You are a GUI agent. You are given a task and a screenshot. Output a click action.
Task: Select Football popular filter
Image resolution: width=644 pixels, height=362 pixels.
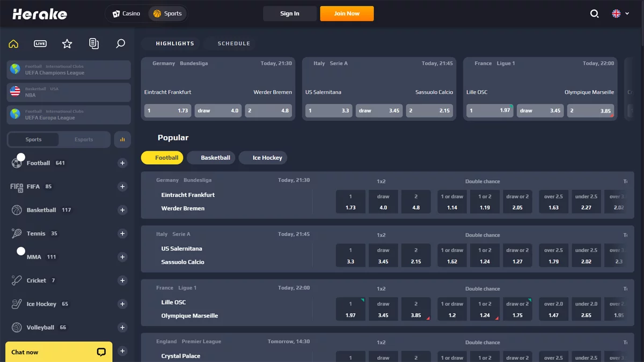pos(162,158)
